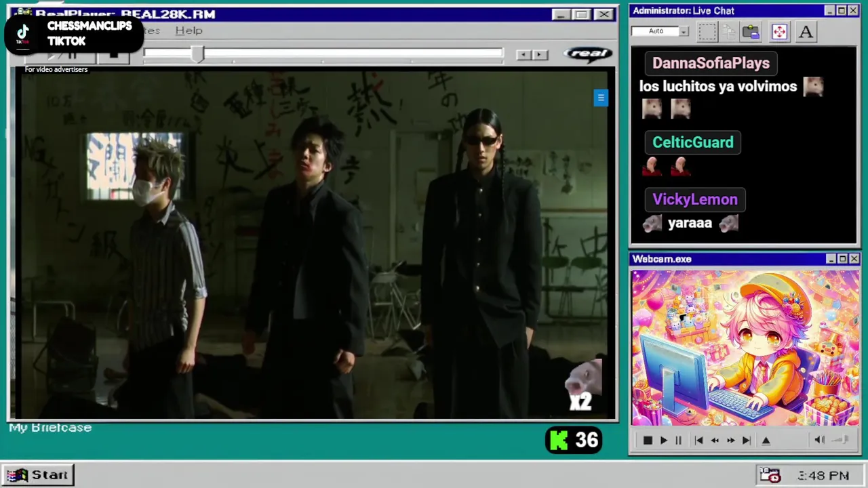868x488 pixels.
Task: Close the RealPlayer window
Action: 604,14
